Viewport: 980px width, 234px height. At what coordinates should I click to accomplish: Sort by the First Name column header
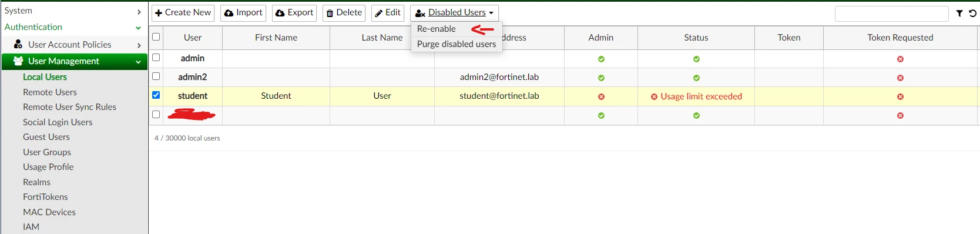coord(276,38)
